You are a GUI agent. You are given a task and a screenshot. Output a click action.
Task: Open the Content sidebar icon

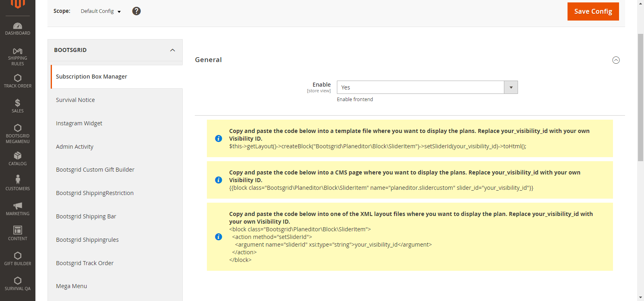[x=18, y=233]
